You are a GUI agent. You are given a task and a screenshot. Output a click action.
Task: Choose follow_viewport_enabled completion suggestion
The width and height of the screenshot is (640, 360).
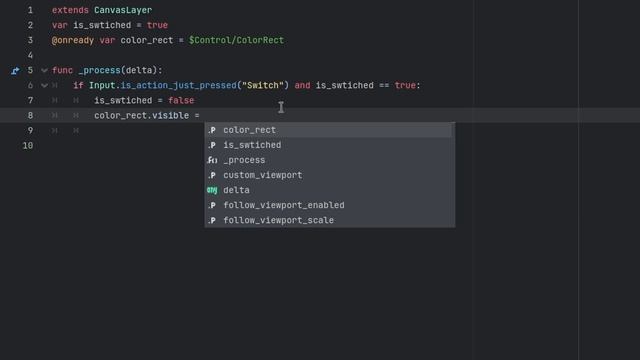pyautogui.click(x=329, y=205)
